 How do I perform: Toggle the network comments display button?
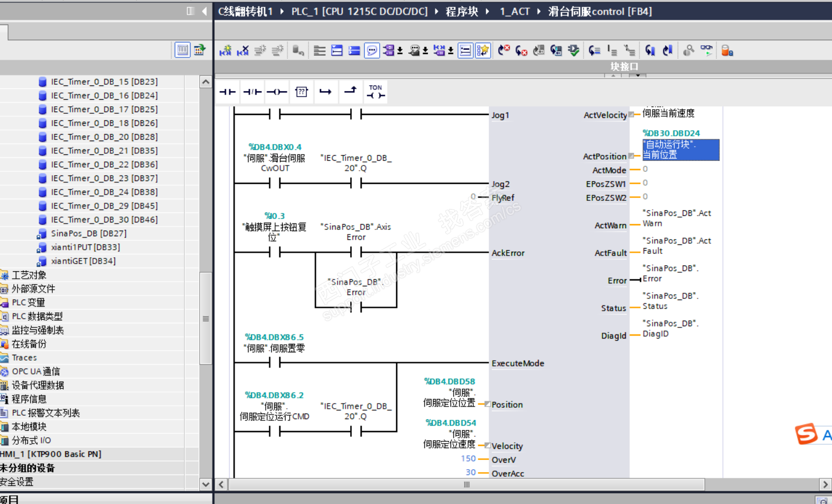(372, 51)
